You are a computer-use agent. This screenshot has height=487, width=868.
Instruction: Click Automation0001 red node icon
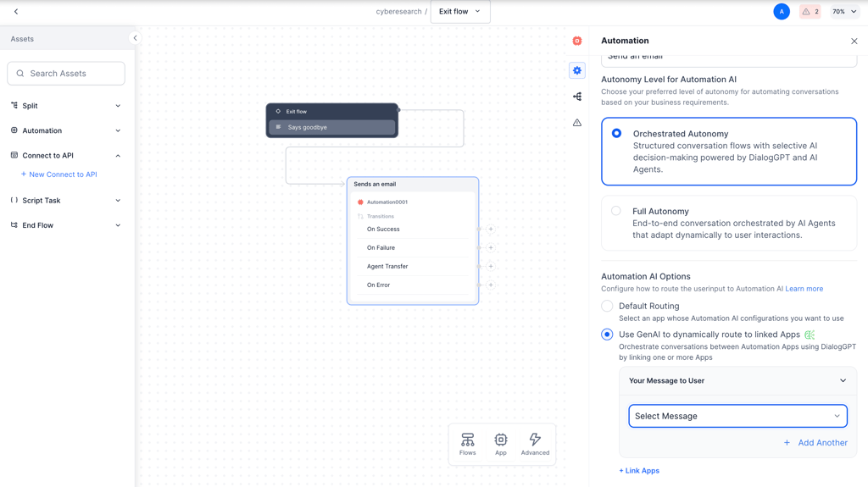(x=360, y=202)
